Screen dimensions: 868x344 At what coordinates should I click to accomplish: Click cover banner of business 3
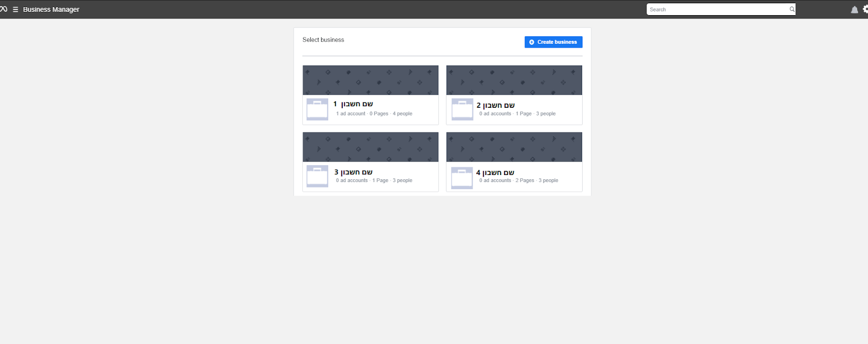click(371, 147)
